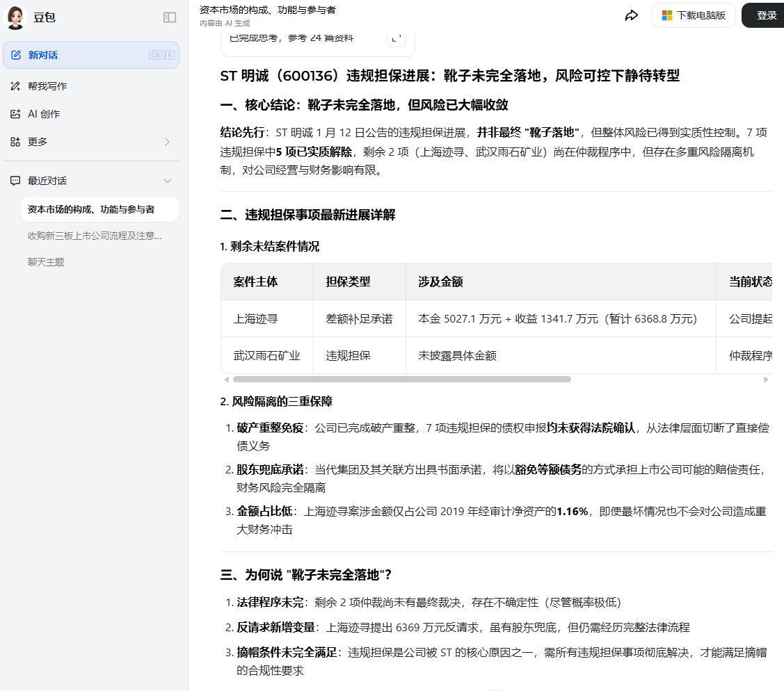Click the Windows logo on download button
The height and width of the screenshot is (691, 784).
pyautogui.click(x=667, y=15)
